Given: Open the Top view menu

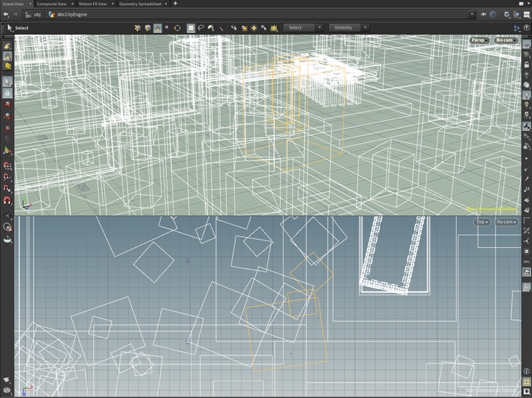Looking at the screenshot, I should pos(482,222).
